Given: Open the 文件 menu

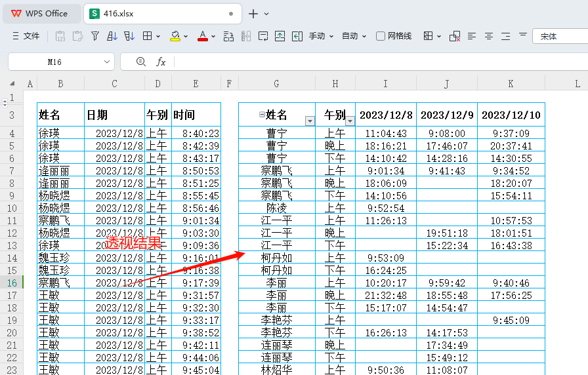Looking at the screenshot, I should (x=26, y=36).
